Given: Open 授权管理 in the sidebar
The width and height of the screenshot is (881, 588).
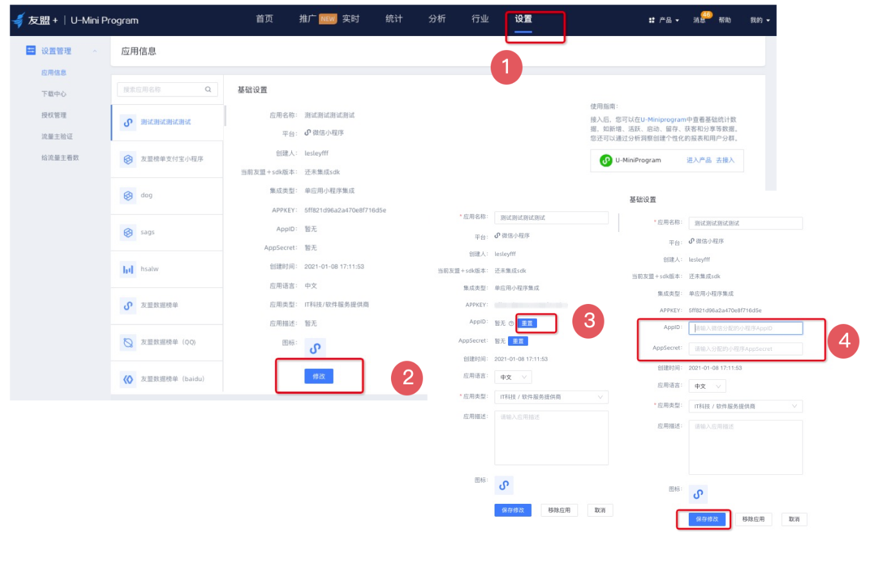Looking at the screenshot, I should pyautogui.click(x=54, y=115).
